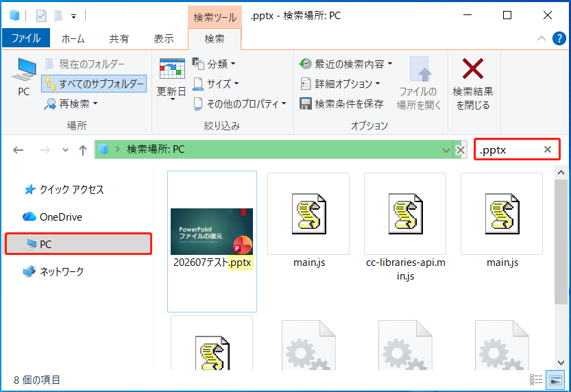Open the help question mark icon
This screenshot has width=571, height=392.
coord(559,38)
